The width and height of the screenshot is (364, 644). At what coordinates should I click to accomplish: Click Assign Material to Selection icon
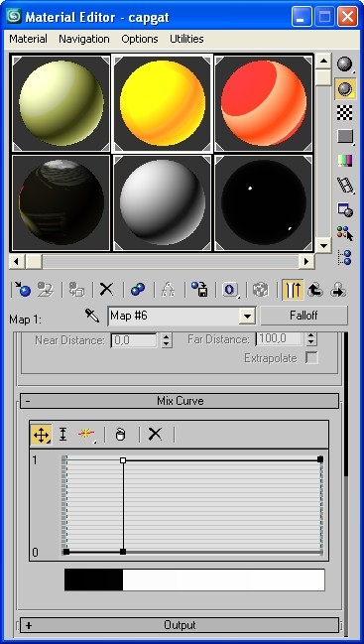[x=76, y=290]
